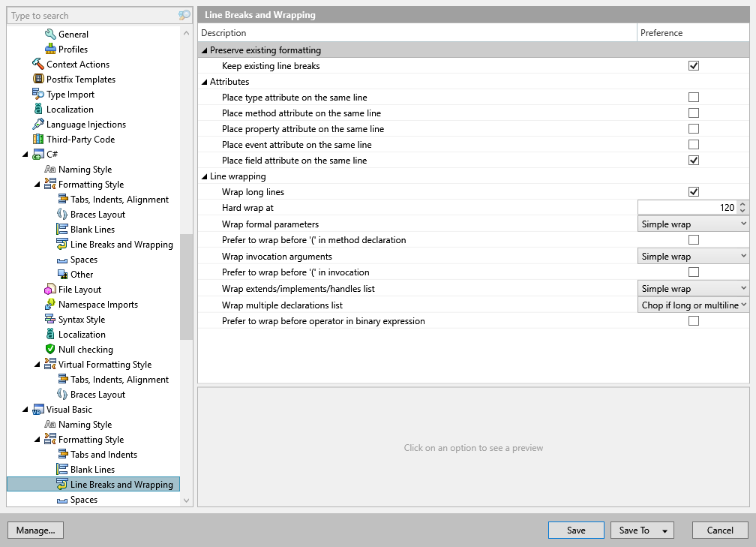The image size is (756, 547).
Task: Click the Third-Party Code icon
Action: [x=38, y=140]
